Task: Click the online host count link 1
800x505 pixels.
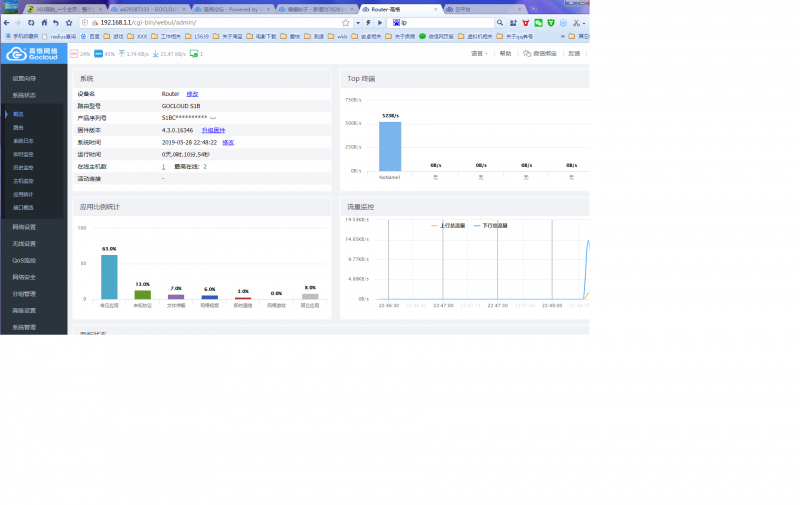Action: (x=163, y=167)
